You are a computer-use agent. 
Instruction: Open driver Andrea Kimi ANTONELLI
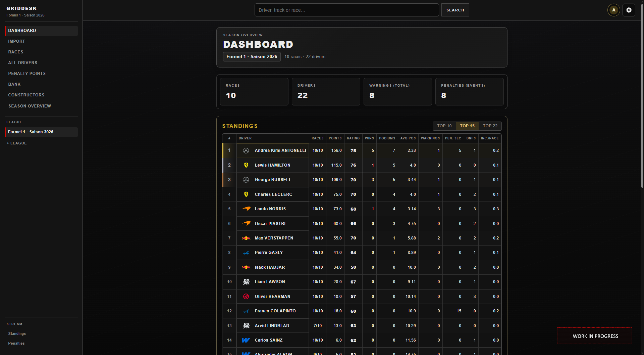280,150
